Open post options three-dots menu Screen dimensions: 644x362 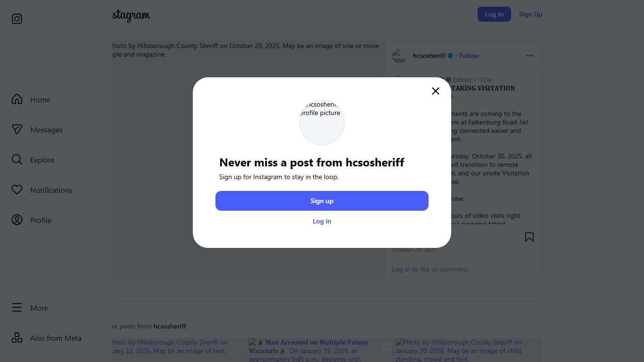click(529, 56)
